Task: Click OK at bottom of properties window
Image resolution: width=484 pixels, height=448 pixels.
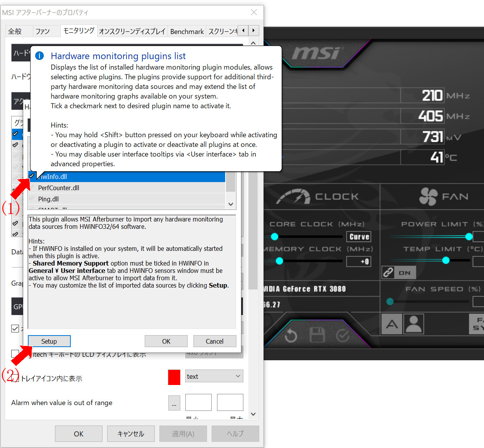Action: [x=79, y=434]
